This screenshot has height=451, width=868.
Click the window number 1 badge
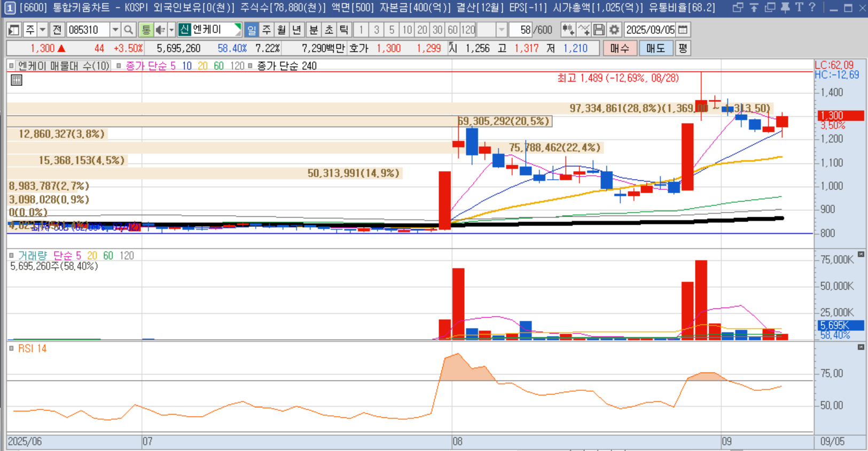10,8
